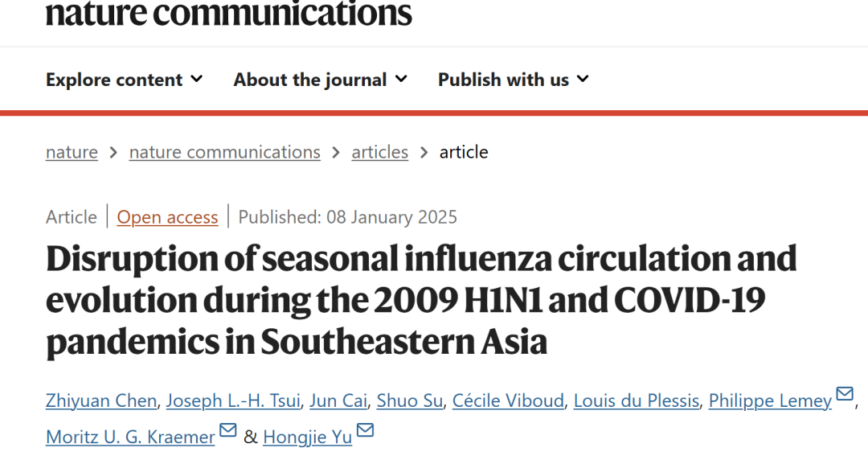Expand the Explore content dropdown
The height and width of the screenshot is (464, 868).
click(x=125, y=80)
